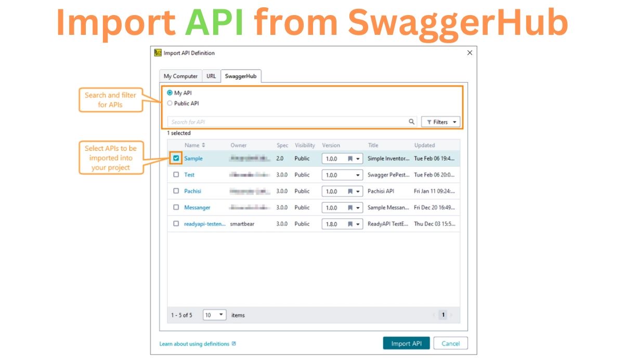Click the Pachisi API title cell
This screenshot has width=624, height=364.
pyautogui.click(x=381, y=191)
